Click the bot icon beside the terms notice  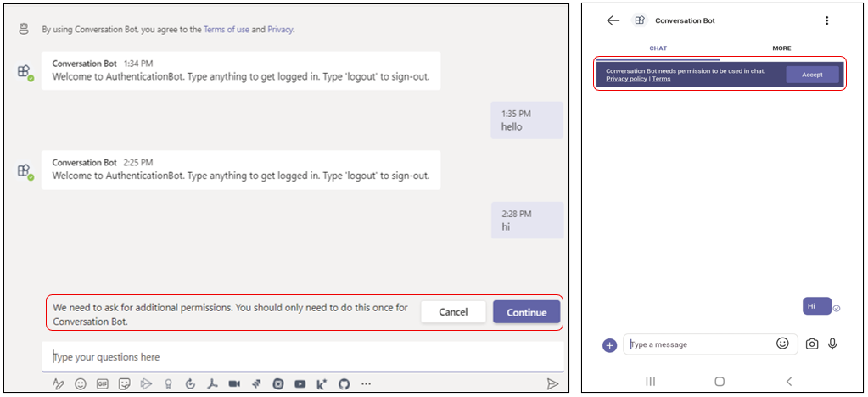23,30
